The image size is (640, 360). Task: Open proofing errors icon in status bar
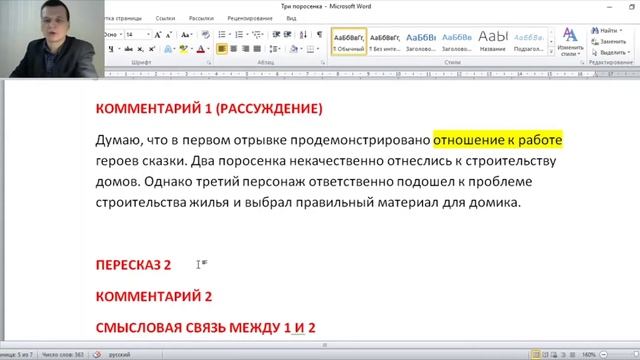(97, 355)
